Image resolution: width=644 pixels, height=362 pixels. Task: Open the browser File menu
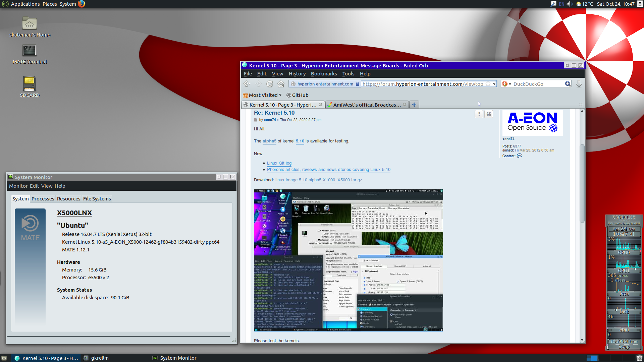(x=248, y=74)
